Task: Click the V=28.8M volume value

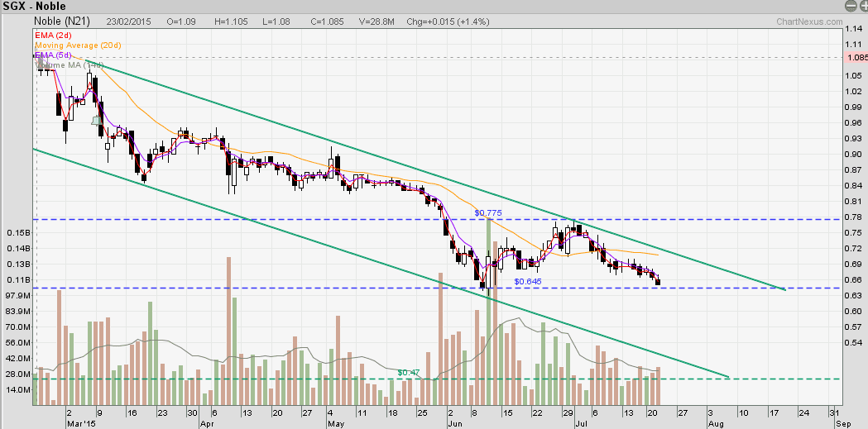Action: [x=376, y=21]
